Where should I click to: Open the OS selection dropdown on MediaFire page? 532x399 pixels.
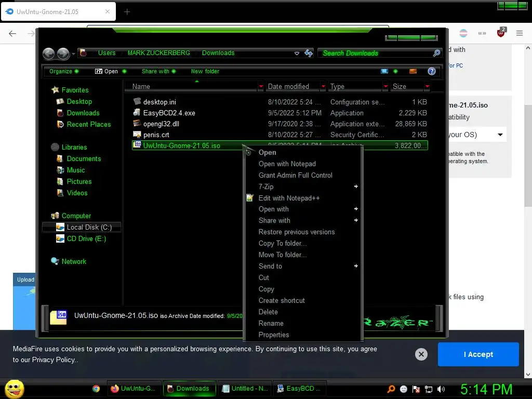(500, 135)
